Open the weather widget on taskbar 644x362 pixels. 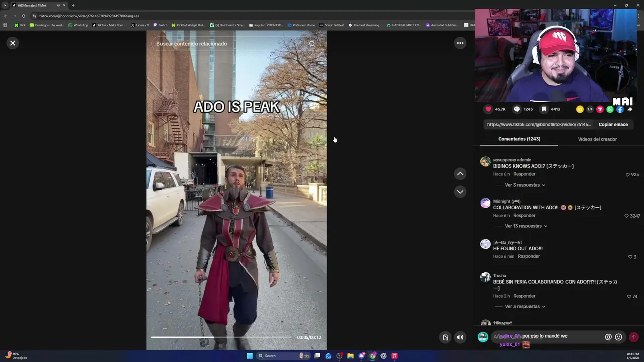click(x=15, y=356)
